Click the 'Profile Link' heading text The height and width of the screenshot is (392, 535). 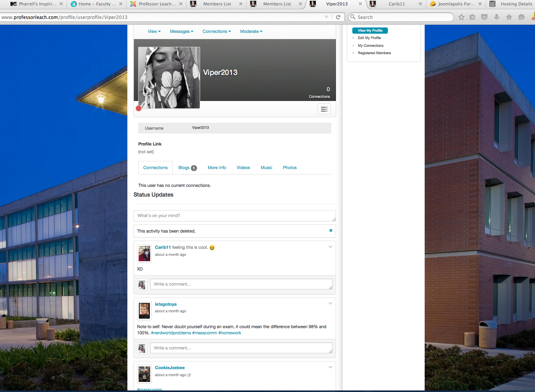[150, 144]
